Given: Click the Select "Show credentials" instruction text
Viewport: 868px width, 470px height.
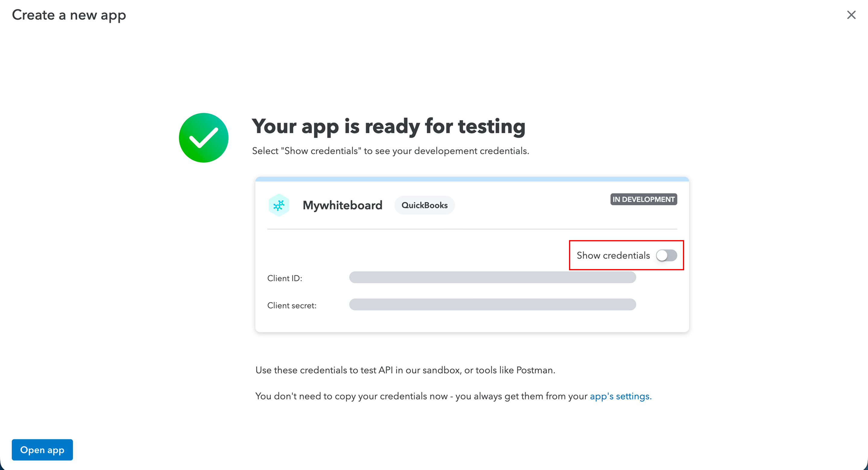Looking at the screenshot, I should pos(390,151).
